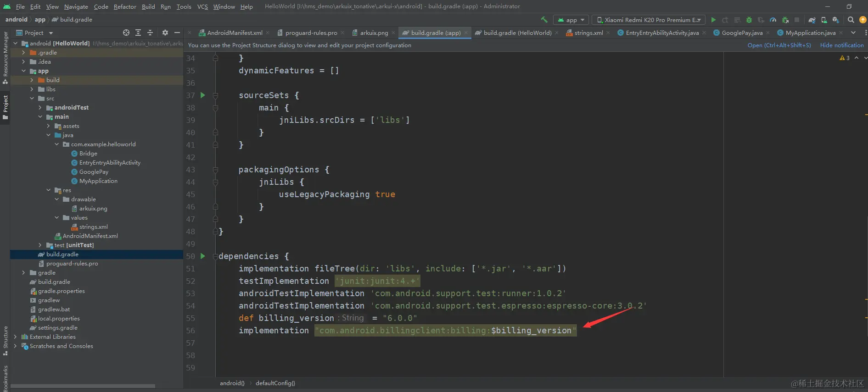The width and height of the screenshot is (868, 392).
Task: Open the SDK Manager icon
Action: click(x=835, y=20)
